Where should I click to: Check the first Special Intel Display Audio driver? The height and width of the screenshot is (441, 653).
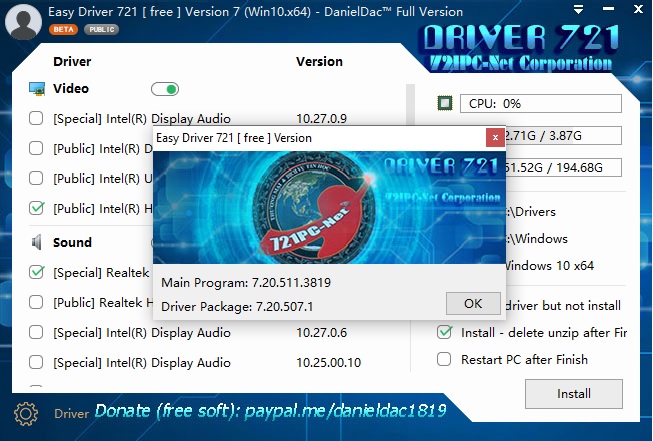tap(37, 119)
